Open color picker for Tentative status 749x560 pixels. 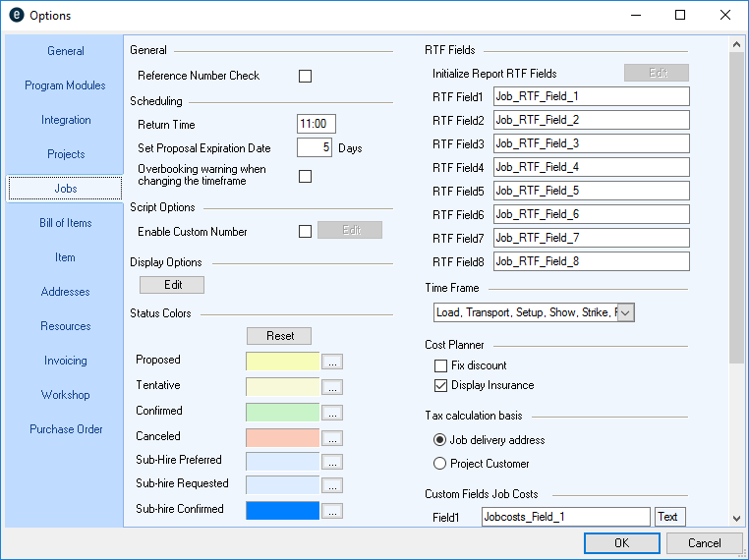tap(332, 387)
